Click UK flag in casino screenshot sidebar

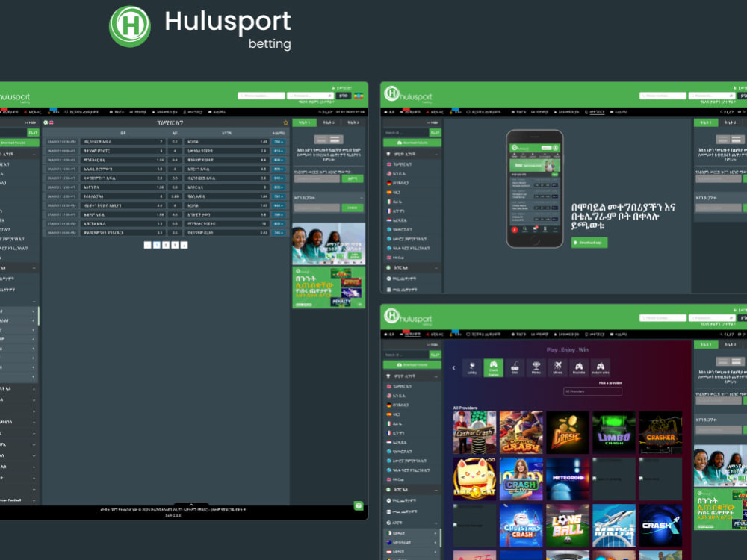click(388, 386)
